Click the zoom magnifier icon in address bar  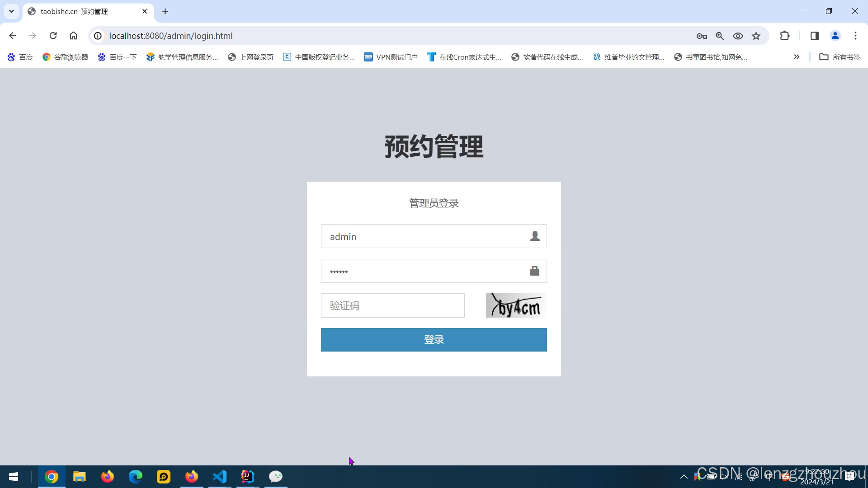(x=720, y=36)
